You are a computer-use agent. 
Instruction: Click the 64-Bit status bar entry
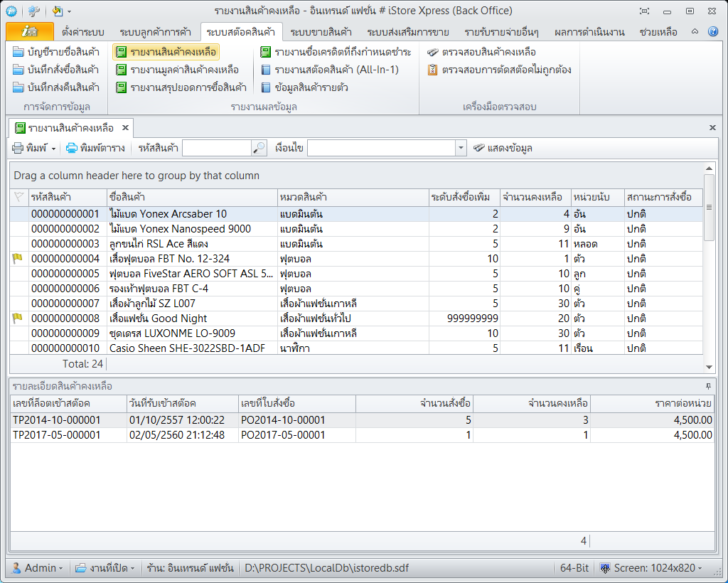(574, 567)
